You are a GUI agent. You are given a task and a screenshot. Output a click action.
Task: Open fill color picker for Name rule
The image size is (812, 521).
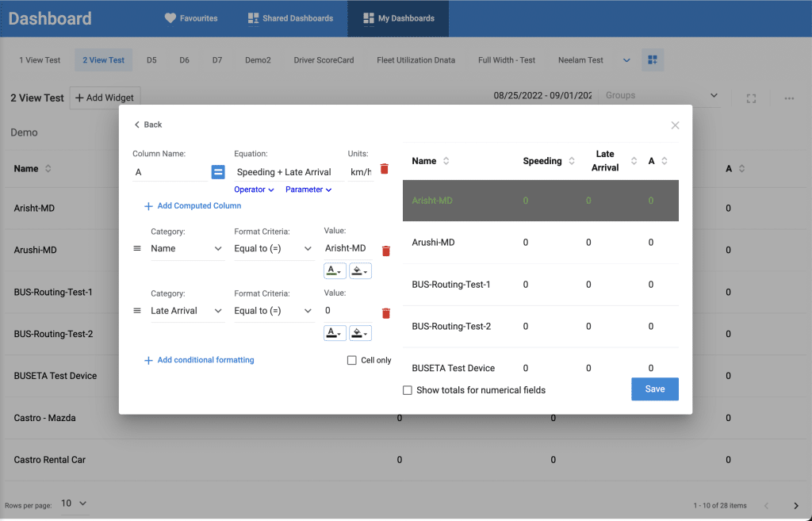point(360,271)
